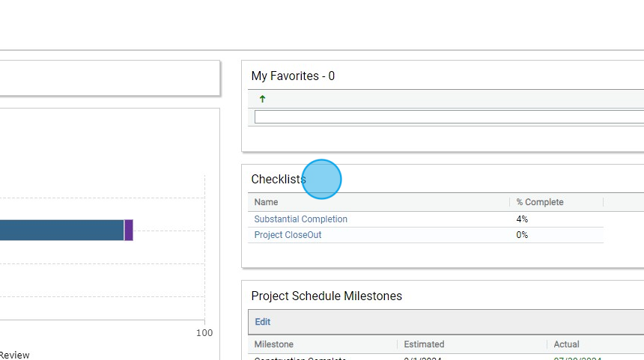
Task: Click the My Favorites filter input box
Action: click(x=449, y=117)
